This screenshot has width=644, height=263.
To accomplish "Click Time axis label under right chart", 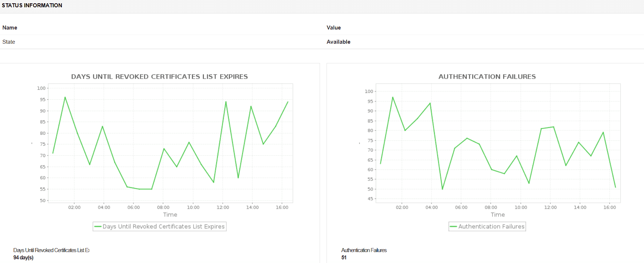I will coord(498,215).
